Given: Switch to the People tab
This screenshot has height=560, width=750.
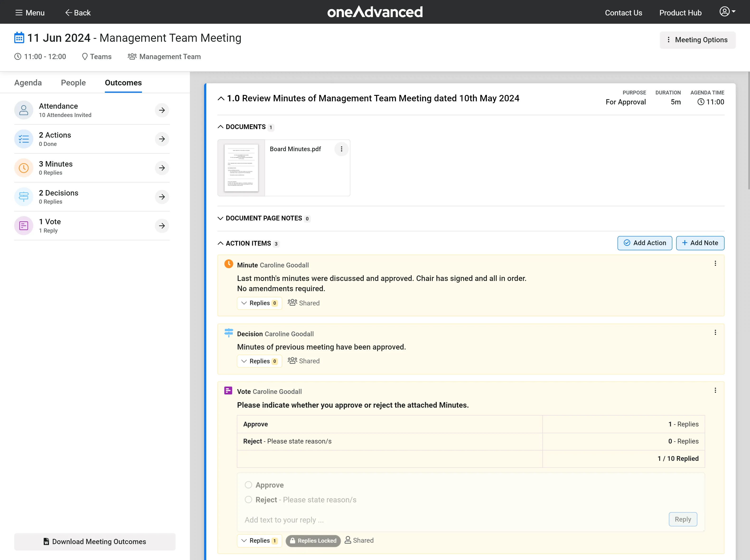Looking at the screenshot, I should point(73,83).
